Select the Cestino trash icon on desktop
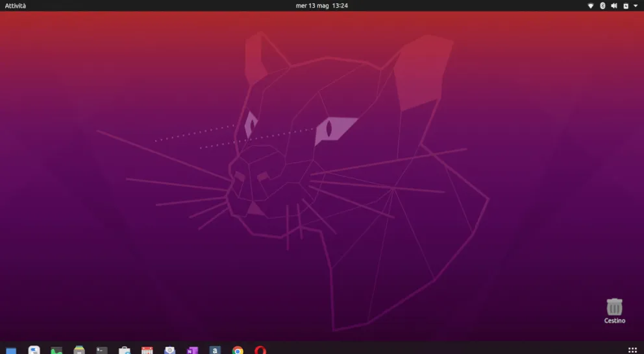The height and width of the screenshot is (354, 644). click(x=614, y=307)
